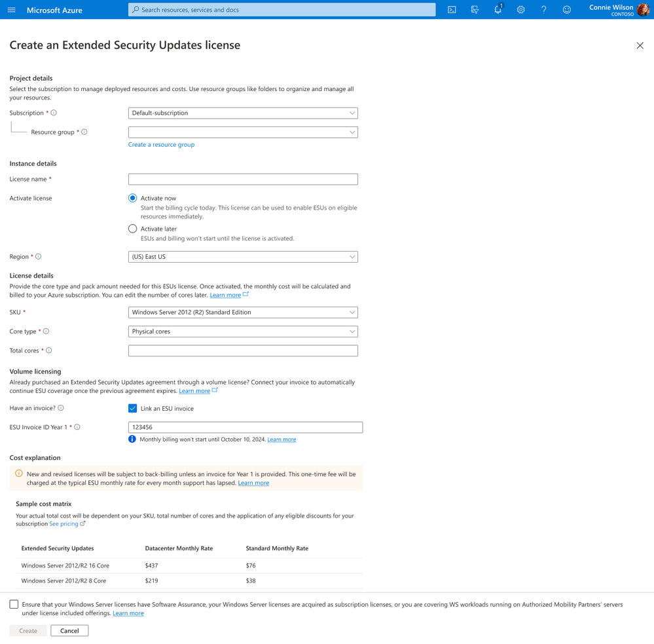Click Windows Server 2012/R2 16 Core row
Image resolution: width=654 pixels, height=644 pixels.
click(x=189, y=565)
